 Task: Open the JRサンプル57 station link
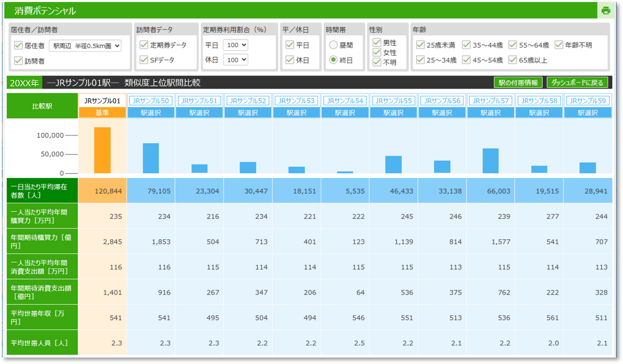491,101
